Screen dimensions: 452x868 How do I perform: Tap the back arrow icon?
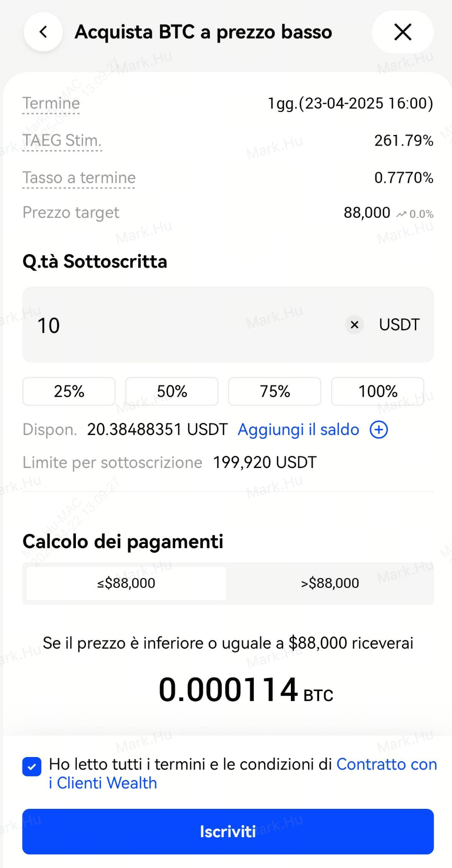[x=43, y=32]
